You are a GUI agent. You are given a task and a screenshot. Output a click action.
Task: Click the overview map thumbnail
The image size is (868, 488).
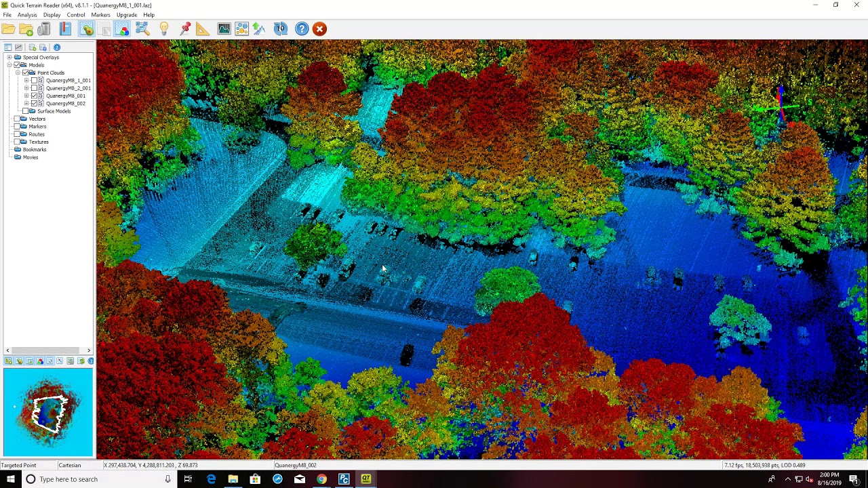[x=48, y=412]
